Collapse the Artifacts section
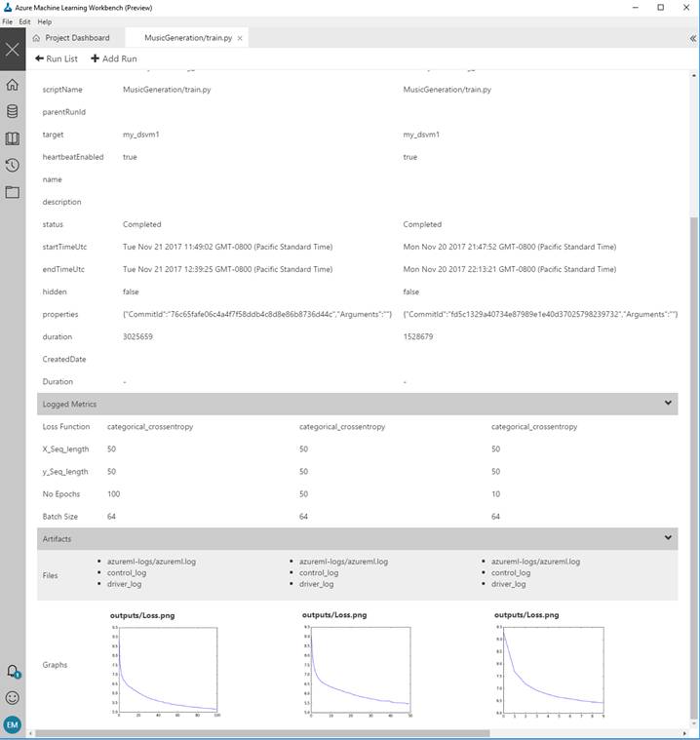Viewport: 700px width, 740px height. click(x=668, y=537)
